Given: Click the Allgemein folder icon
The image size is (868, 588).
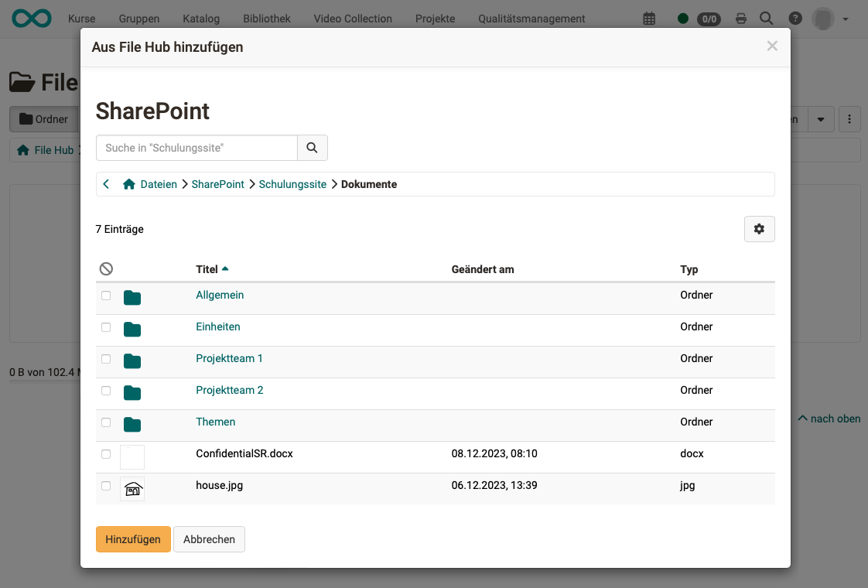Looking at the screenshot, I should (x=132, y=297).
